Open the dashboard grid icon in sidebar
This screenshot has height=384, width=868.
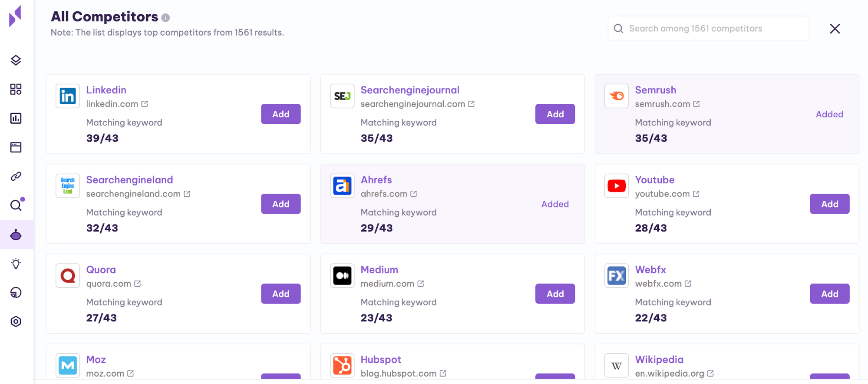[16, 89]
